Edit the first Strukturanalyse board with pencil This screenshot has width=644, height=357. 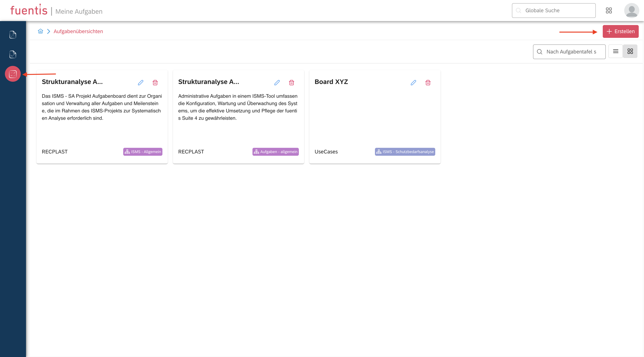[141, 83]
